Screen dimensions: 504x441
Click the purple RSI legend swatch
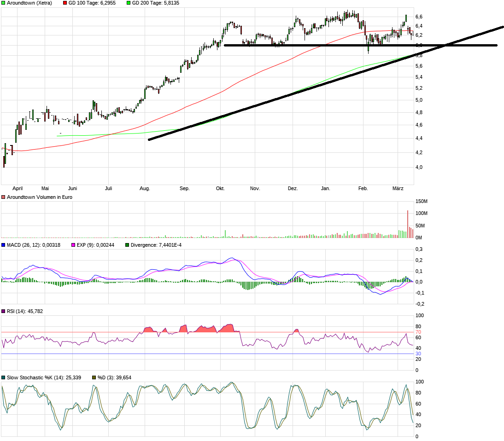tap(3, 311)
